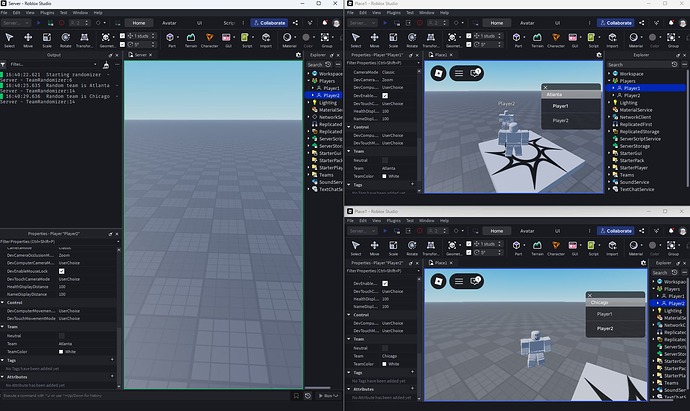This screenshot has height=411, width=690.
Task: Click the Collaborate button in the Server window
Action: pyautogui.click(x=270, y=23)
